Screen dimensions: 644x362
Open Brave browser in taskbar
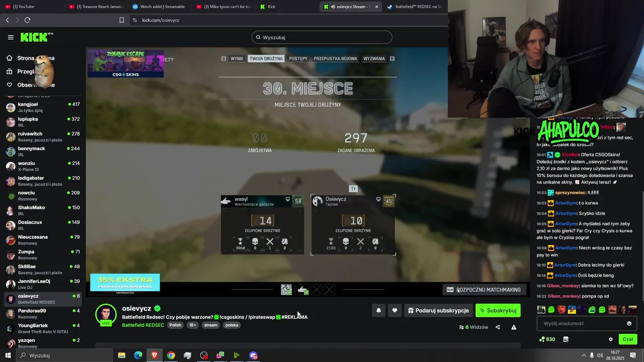[x=154, y=355]
